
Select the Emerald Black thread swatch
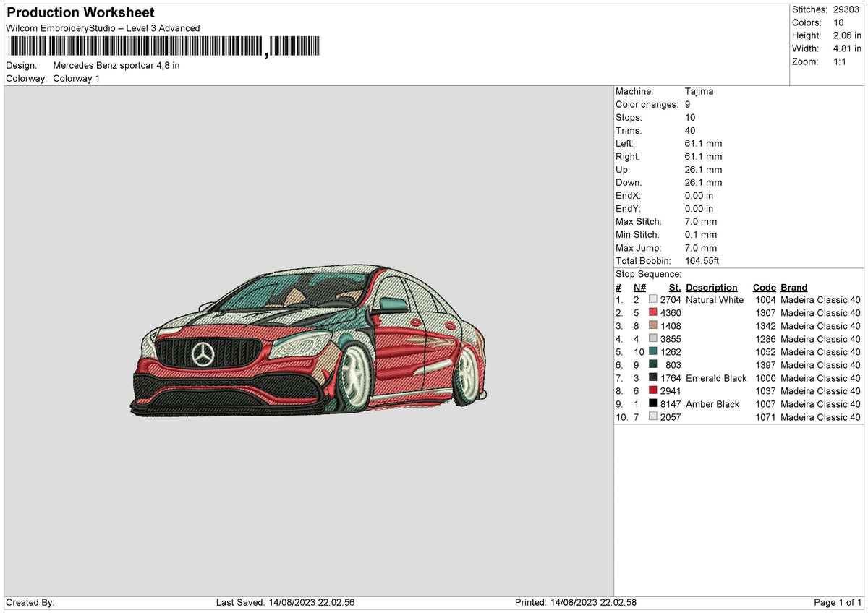click(x=652, y=378)
